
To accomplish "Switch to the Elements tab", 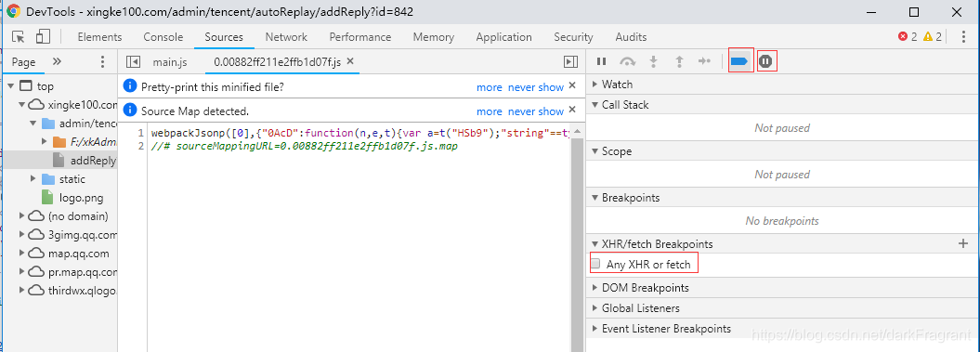I will click(x=99, y=37).
